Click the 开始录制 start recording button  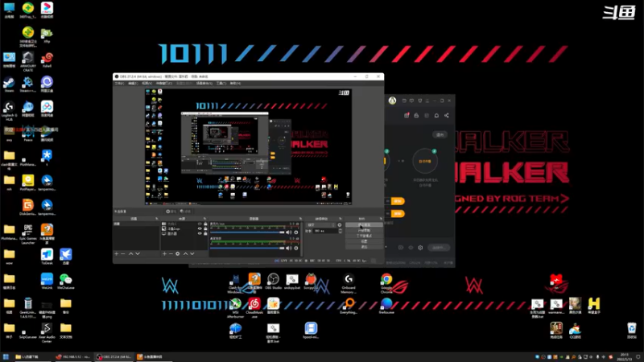(364, 230)
